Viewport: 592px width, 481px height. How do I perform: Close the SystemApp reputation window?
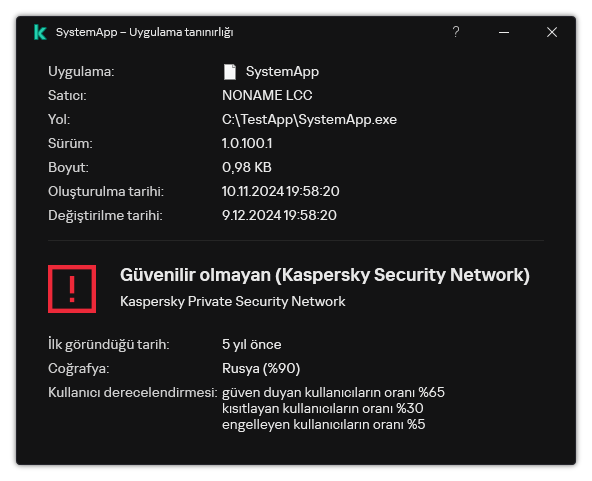coord(552,32)
